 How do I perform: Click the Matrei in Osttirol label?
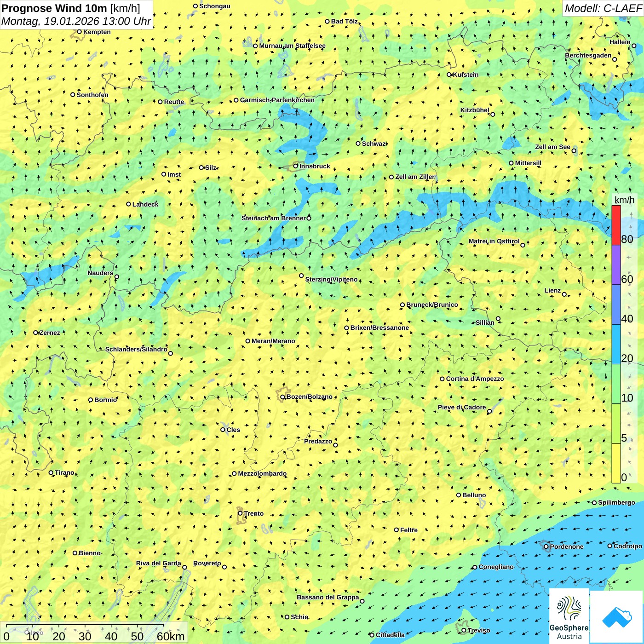tap(494, 241)
